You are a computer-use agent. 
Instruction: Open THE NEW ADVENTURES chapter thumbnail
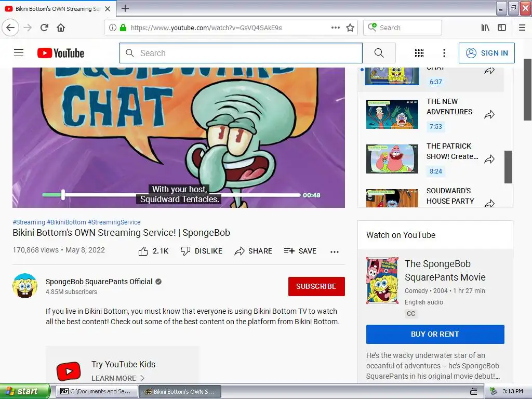(x=392, y=114)
